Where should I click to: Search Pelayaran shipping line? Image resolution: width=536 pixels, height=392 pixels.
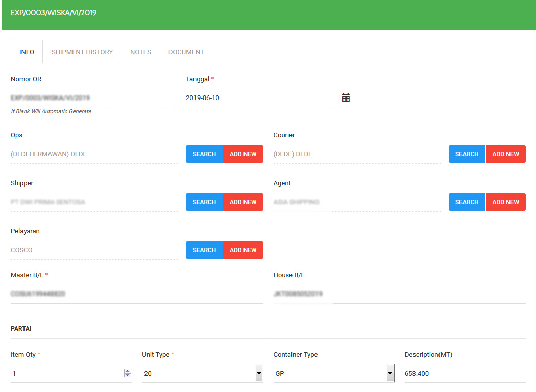(x=204, y=250)
